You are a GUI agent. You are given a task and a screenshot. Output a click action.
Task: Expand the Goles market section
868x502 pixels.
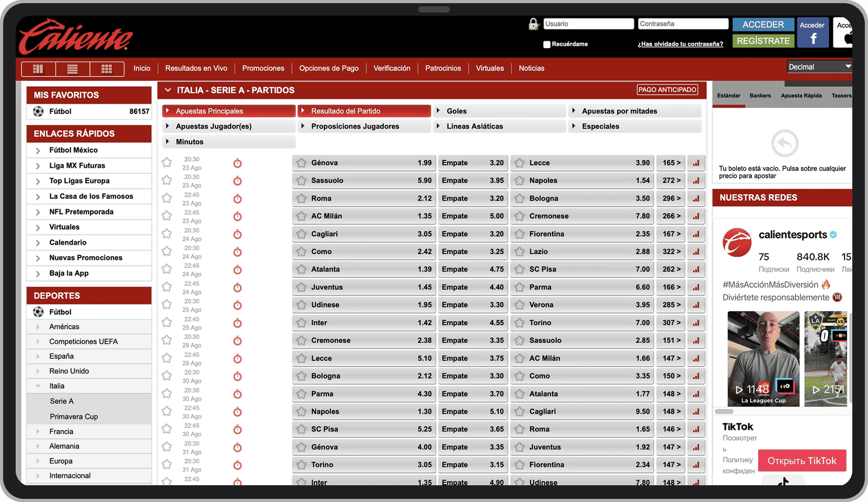(499, 111)
